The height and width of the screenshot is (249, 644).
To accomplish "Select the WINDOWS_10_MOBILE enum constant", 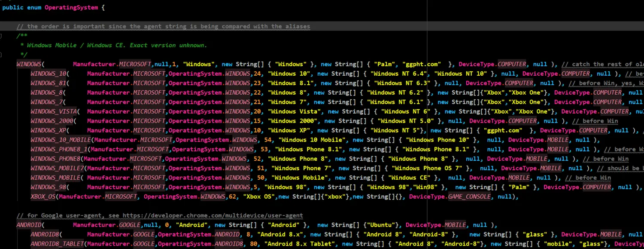I will [x=61, y=140].
